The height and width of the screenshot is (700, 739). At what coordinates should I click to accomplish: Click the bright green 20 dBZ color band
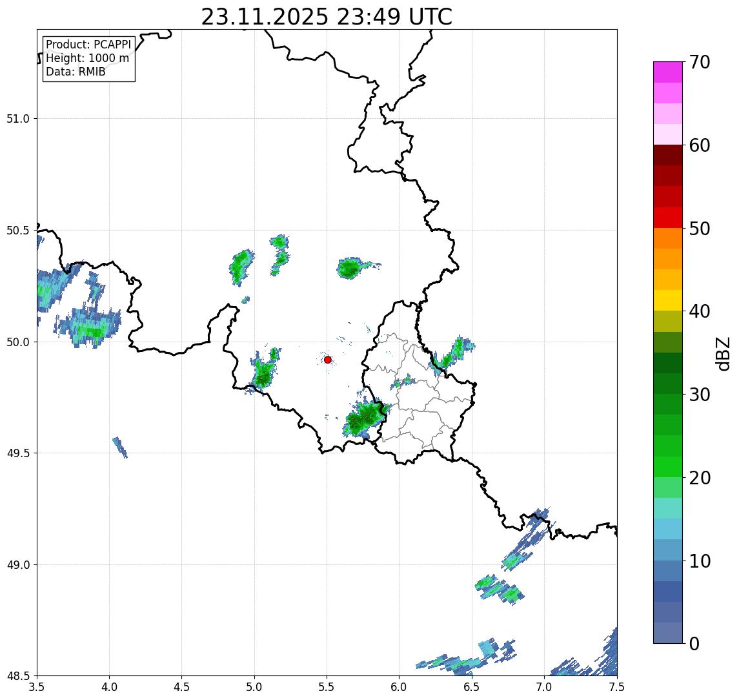[x=668, y=466]
